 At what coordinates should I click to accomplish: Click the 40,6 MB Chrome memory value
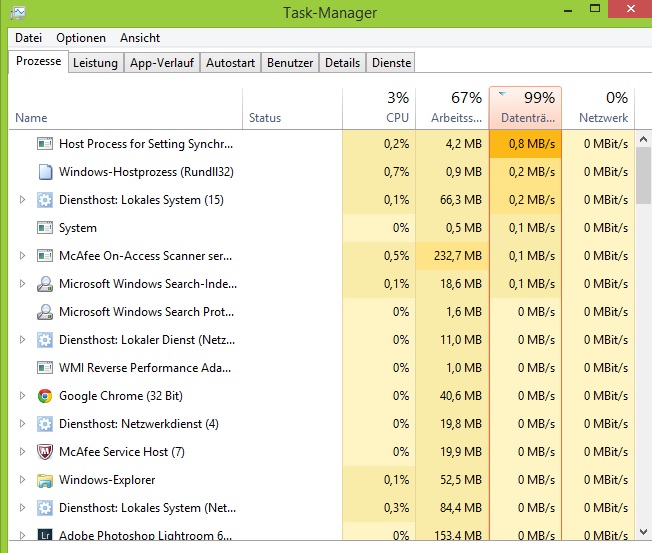pos(461,396)
